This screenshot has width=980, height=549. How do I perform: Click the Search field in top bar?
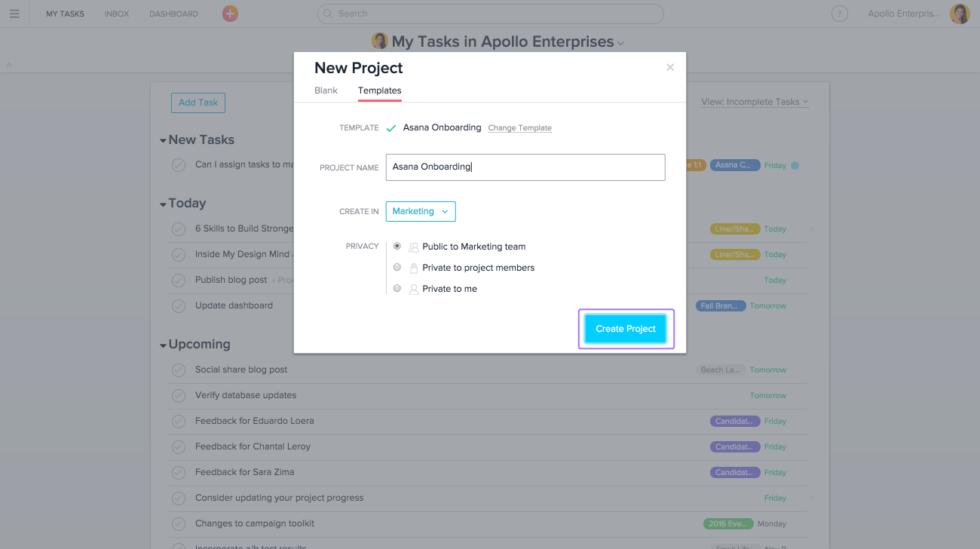pyautogui.click(x=491, y=14)
